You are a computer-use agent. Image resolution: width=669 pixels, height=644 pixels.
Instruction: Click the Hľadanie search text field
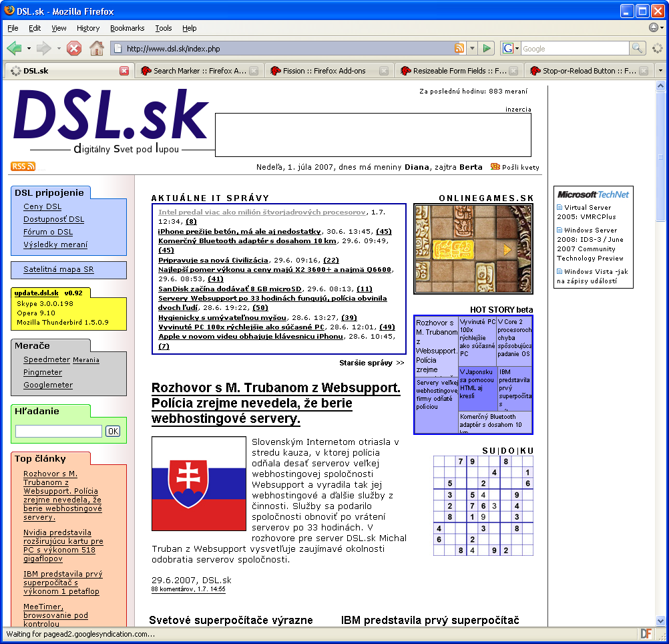59,431
